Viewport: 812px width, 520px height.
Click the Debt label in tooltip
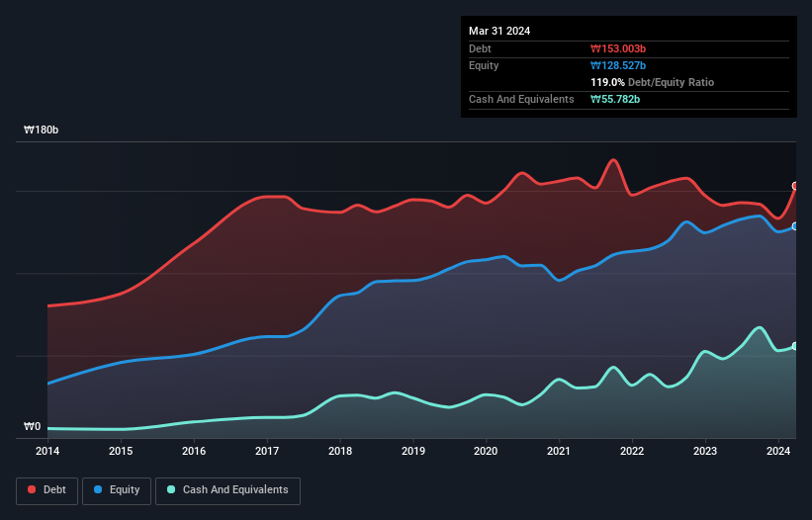(x=480, y=48)
